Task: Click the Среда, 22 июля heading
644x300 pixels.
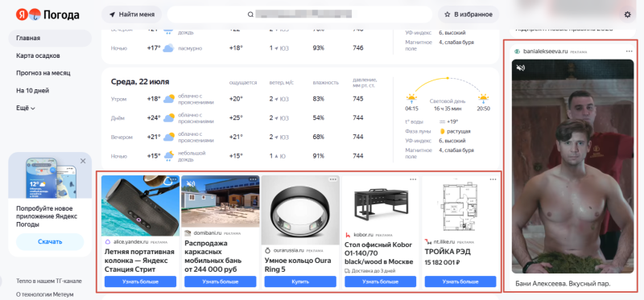Action: coord(140,82)
